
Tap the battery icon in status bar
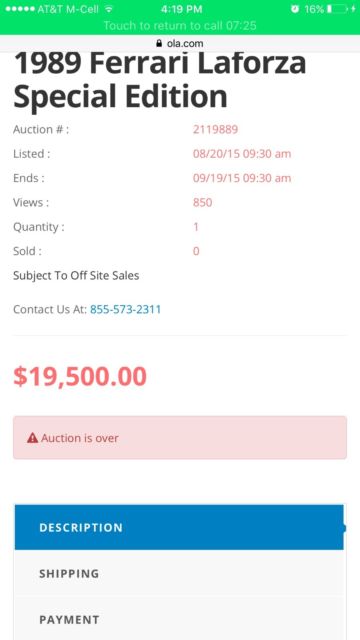338,9
